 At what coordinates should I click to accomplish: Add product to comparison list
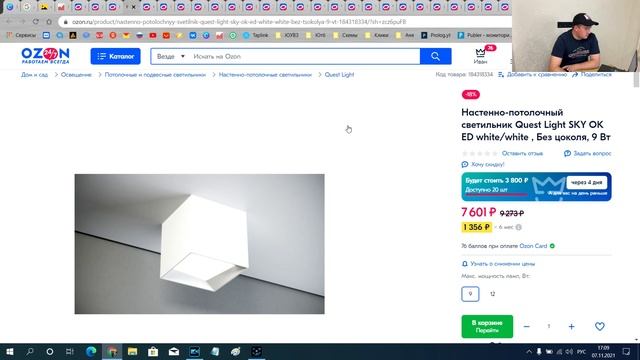click(533, 75)
